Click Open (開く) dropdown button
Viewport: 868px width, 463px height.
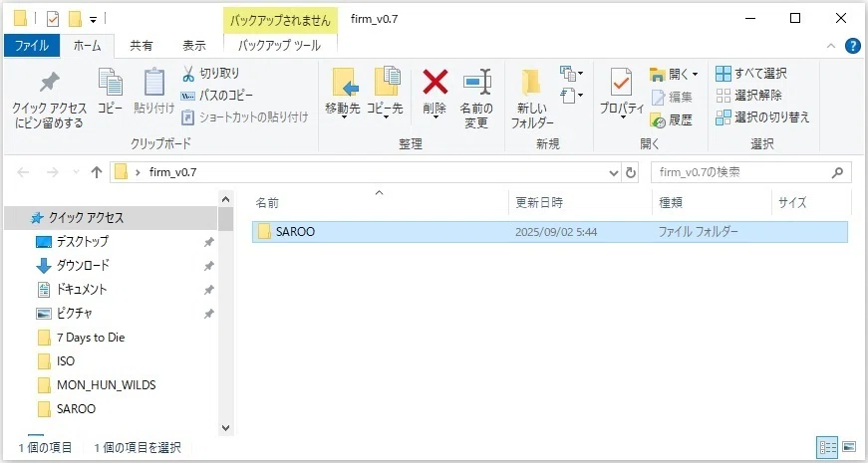674,74
